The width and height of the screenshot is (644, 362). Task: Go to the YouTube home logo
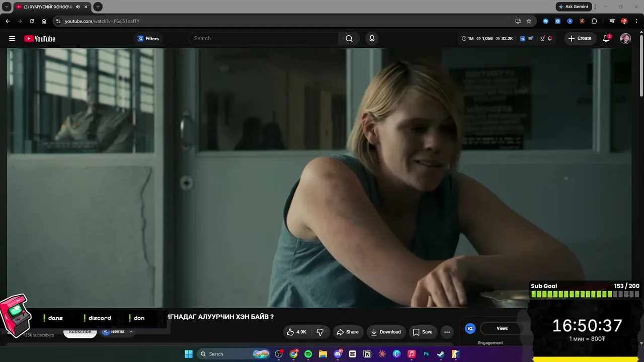click(x=40, y=39)
